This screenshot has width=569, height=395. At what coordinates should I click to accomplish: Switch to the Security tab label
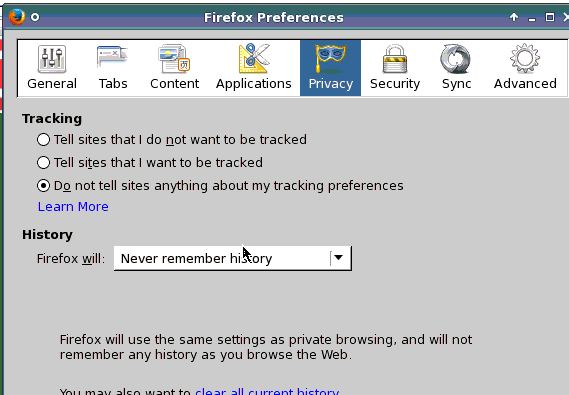click(395, 84)
